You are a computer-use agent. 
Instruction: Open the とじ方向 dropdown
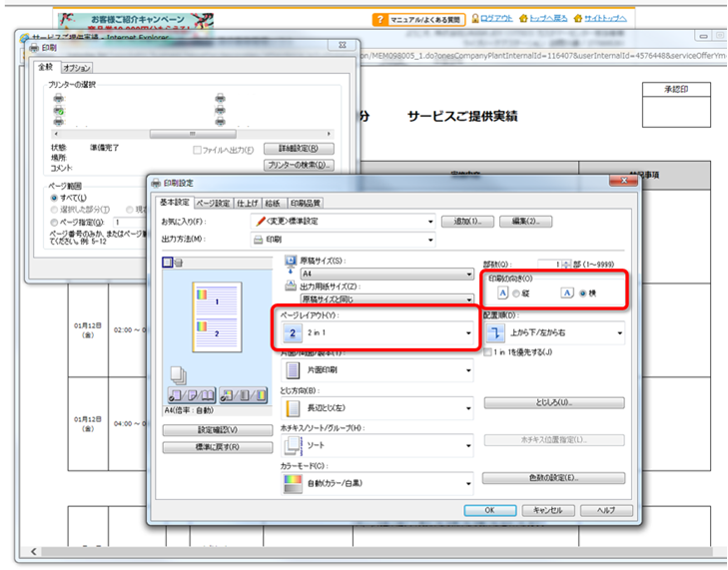click(x=377, y=407)
